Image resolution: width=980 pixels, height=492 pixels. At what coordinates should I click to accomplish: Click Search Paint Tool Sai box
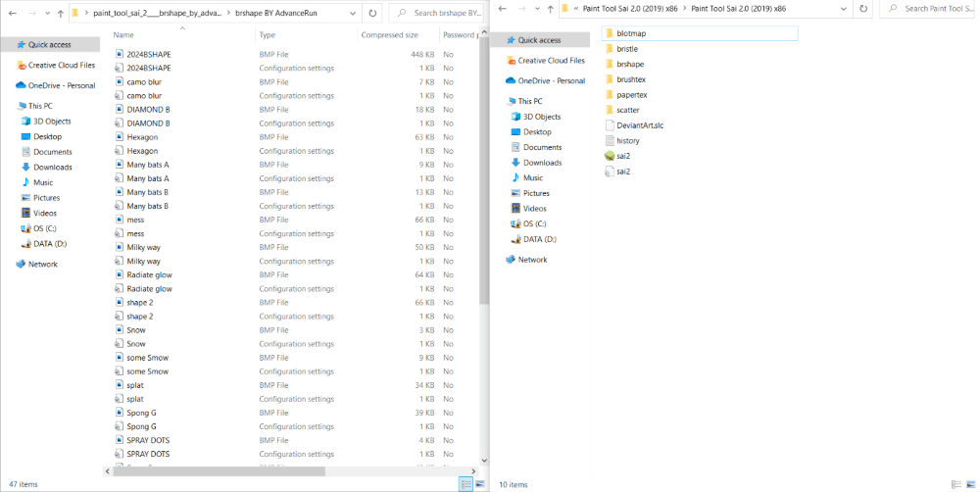(x=929, y=9)
